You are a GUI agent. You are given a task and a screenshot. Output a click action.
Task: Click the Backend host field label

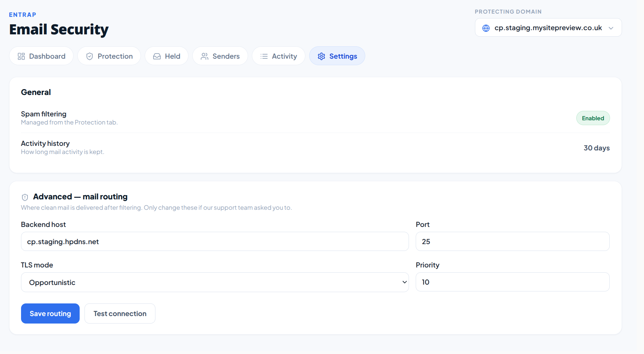(43, 225)
